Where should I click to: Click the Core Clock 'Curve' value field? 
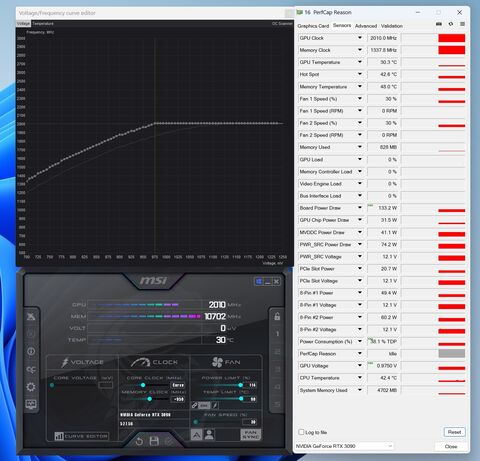click(178, 385)
